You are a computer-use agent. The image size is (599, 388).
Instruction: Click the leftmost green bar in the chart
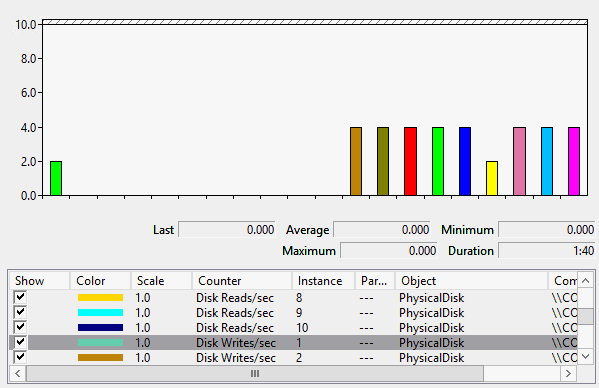point(56,178)
